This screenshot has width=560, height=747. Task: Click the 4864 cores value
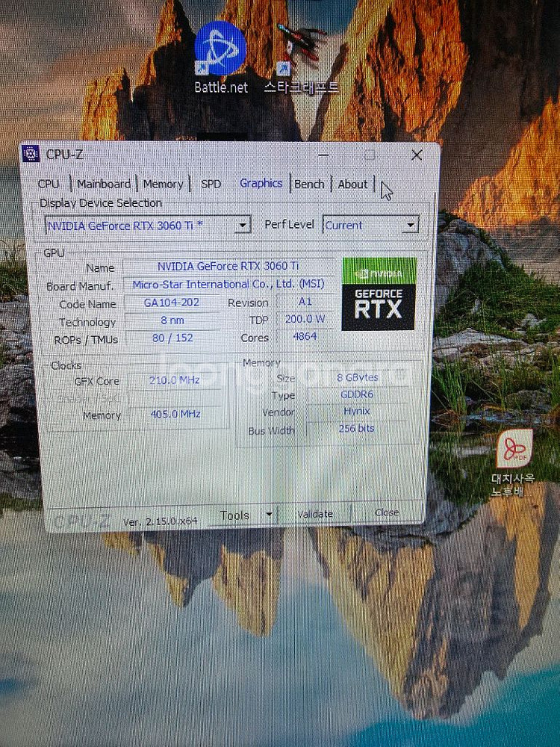click(x=305, y=336)
